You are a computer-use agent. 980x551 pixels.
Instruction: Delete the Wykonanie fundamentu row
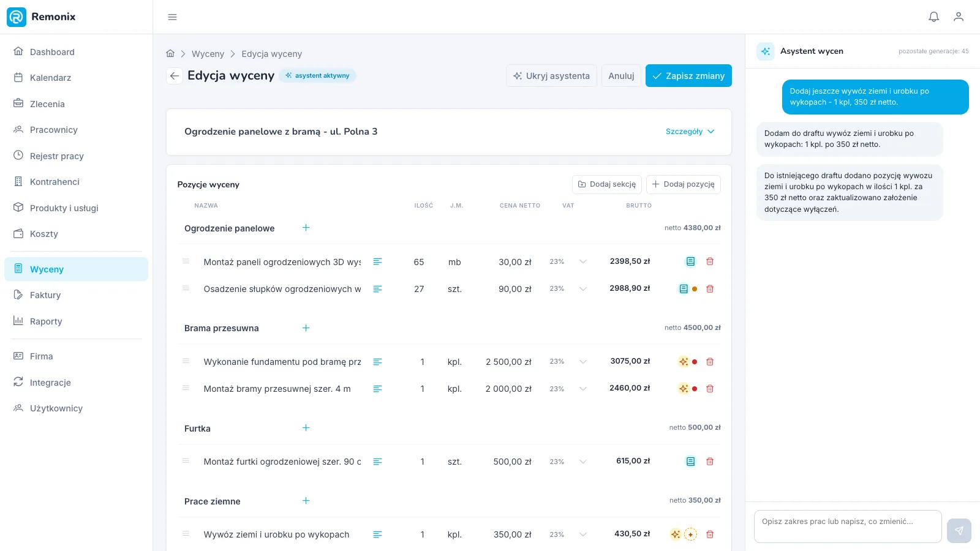[710, 362]
